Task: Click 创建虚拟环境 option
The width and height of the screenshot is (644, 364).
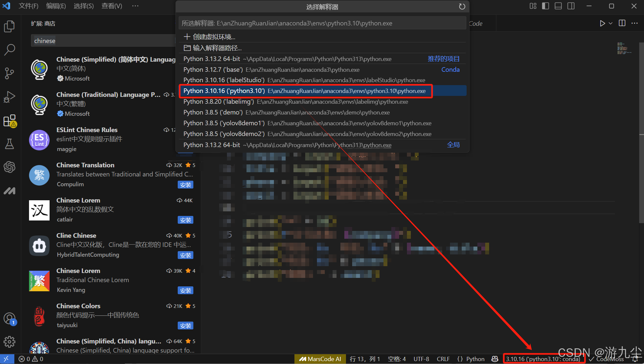Action: click(214, 37)
